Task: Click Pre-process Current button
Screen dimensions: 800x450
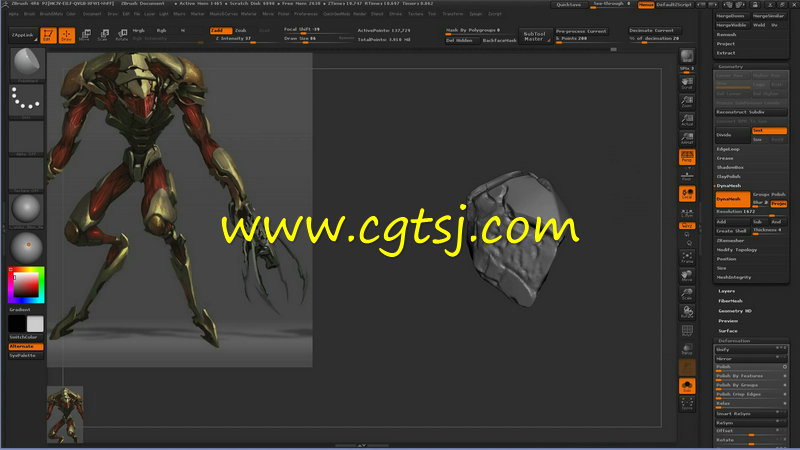Action: tap(582, 31)
